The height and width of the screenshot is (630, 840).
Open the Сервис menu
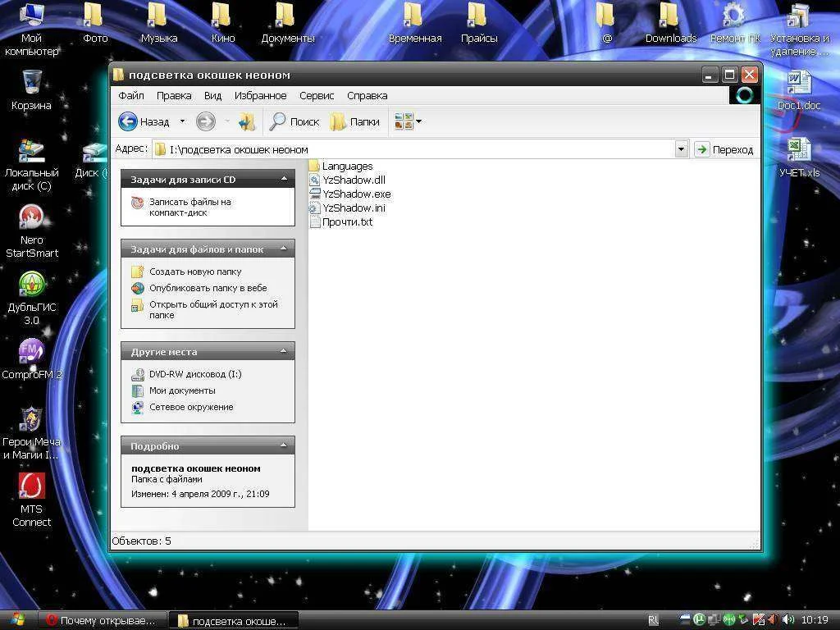317,96
